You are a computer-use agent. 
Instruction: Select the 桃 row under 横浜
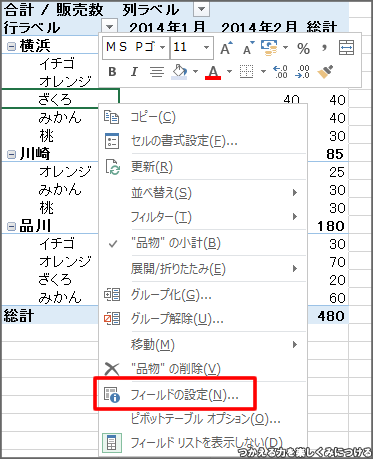tap(47, 136)
